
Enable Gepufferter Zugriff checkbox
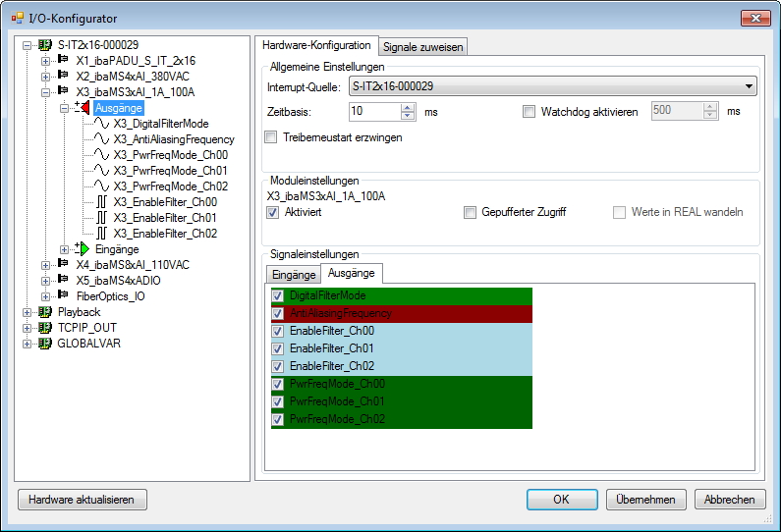[x=470, y=212]
